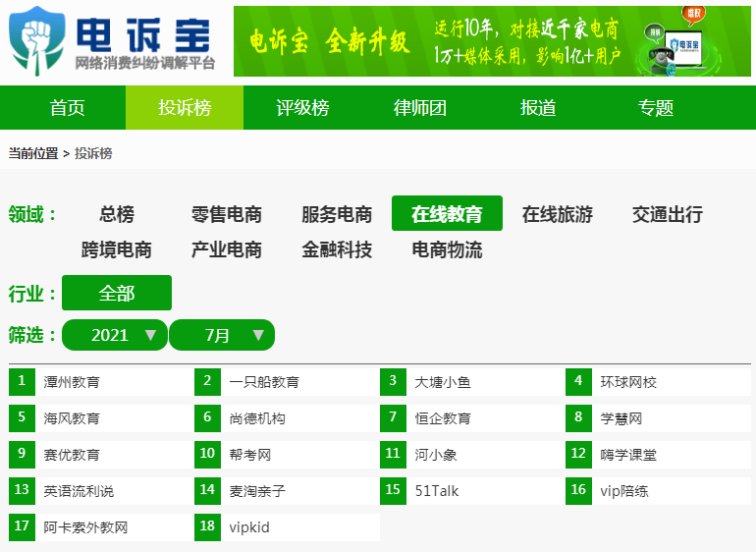Open rank 16 vip陪练
This screenshot has width=756, height=552.
(658, 491)
